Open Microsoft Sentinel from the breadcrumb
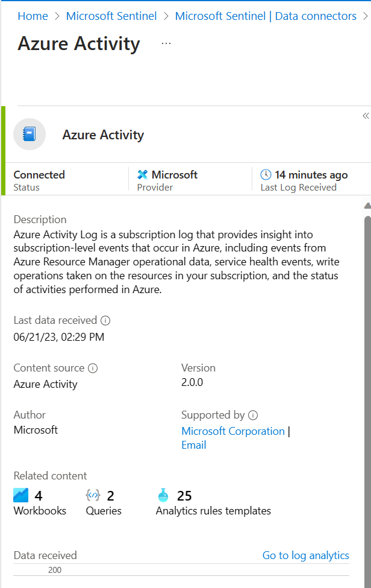 click(x=111, y=16)
